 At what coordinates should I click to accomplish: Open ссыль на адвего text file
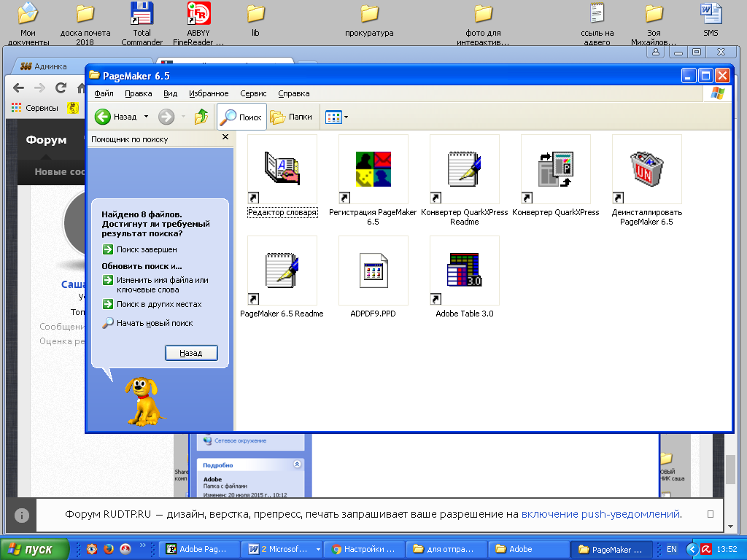[597, 23]
